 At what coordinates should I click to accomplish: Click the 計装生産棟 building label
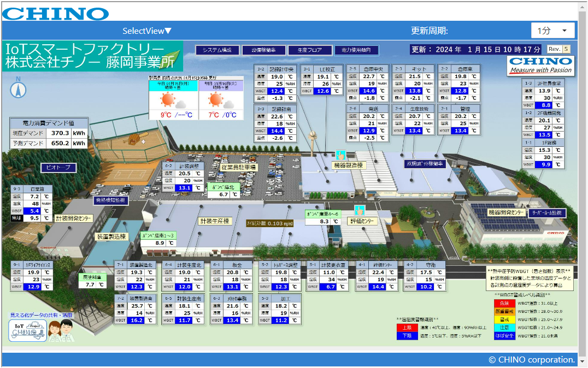tap(215, 221)
